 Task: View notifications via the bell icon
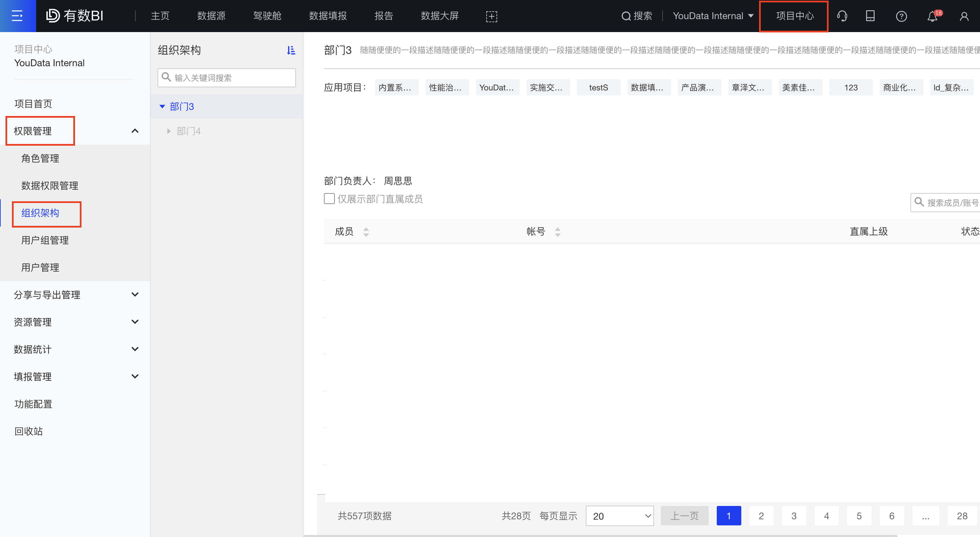(933, 16)
